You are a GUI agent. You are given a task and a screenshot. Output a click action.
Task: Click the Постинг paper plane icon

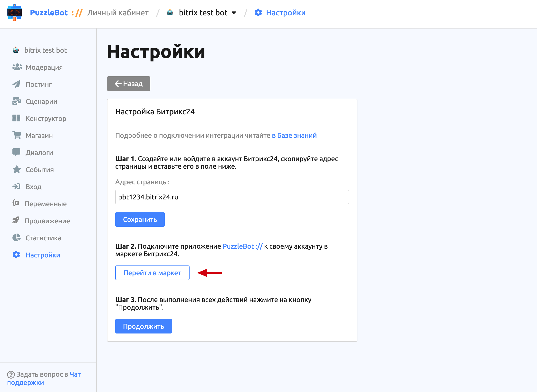pyautogui.click(x=17, y=84)
